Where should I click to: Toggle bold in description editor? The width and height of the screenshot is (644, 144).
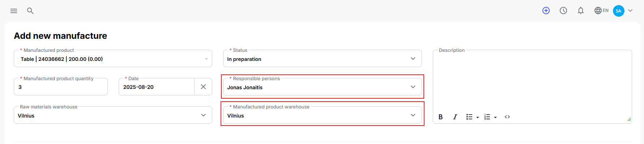[440, 117]
